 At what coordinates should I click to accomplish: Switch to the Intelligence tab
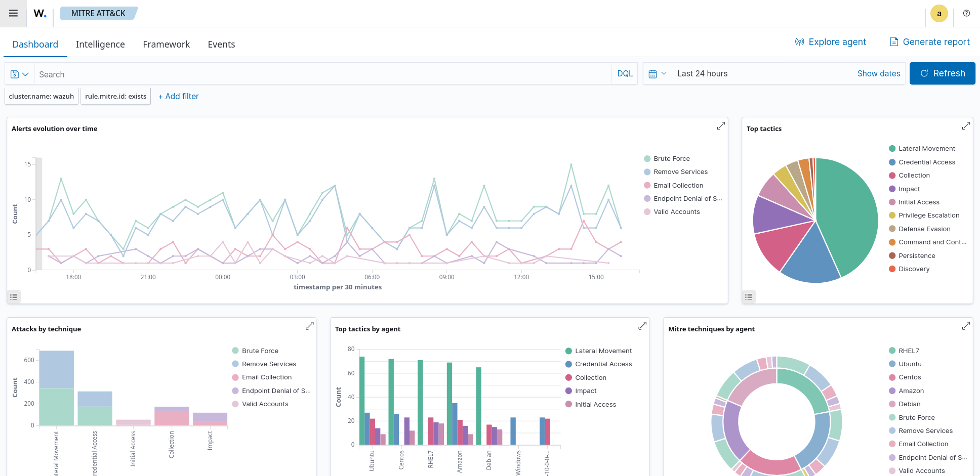click(100, 45)
